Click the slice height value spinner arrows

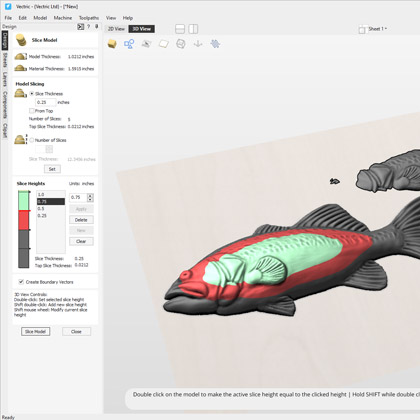pyautogui.click(x=90, y=197)
